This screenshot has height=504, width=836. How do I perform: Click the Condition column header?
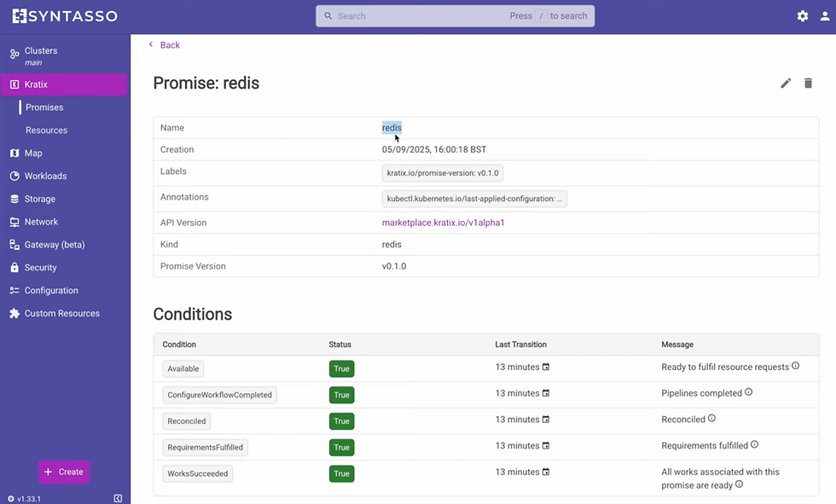179,345
